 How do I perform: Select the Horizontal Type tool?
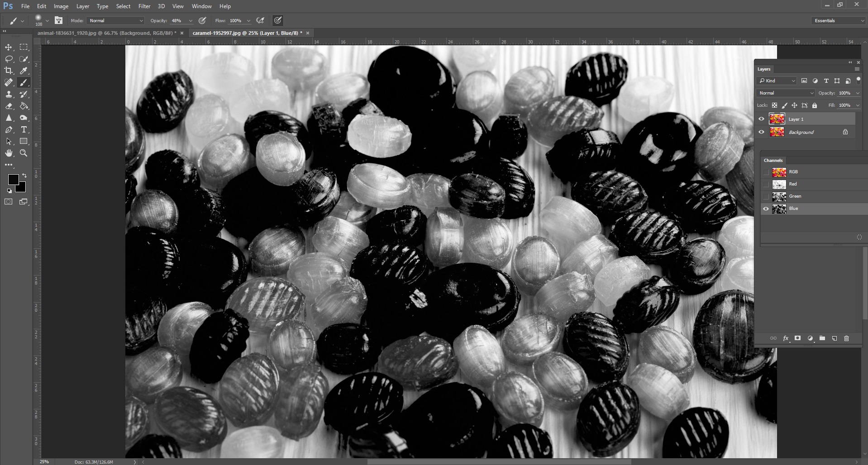(x=24, y=129)
